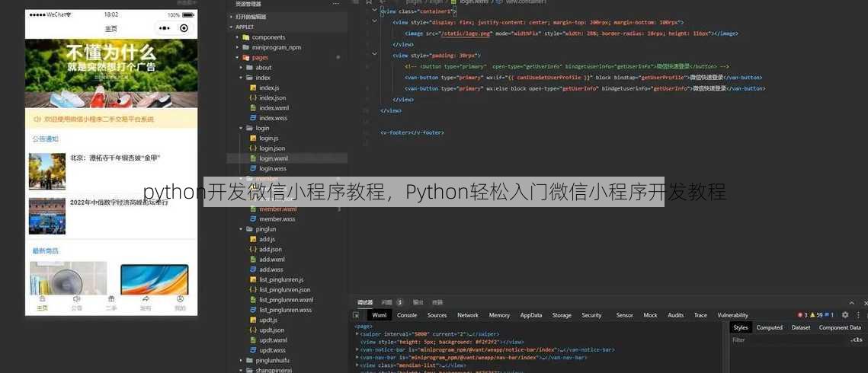Switch to Dataset tab

tap(800, 327)
